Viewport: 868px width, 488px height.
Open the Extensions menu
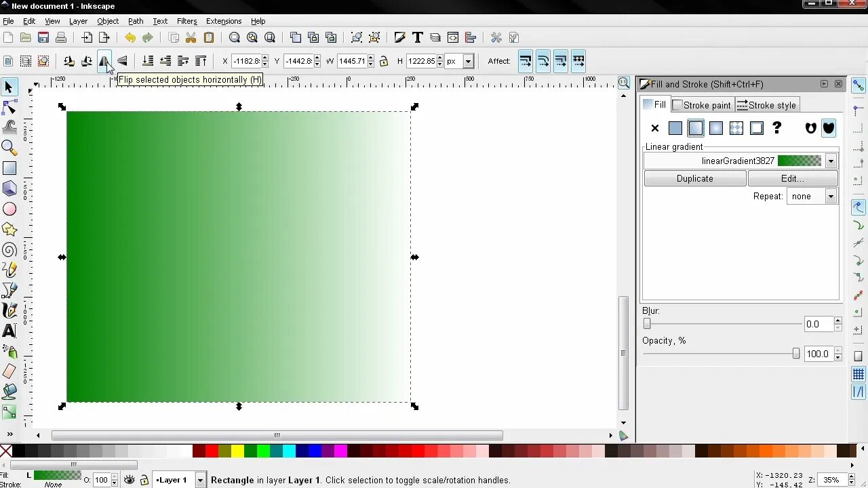click(224, 21)
